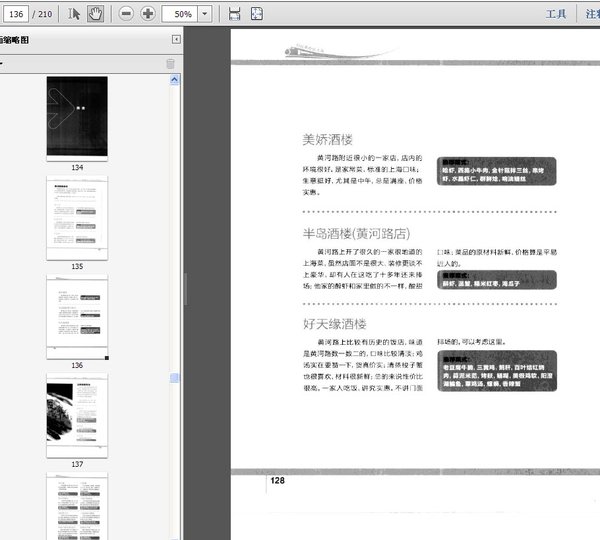Select page 136 thumbnail

click(77, 312)
